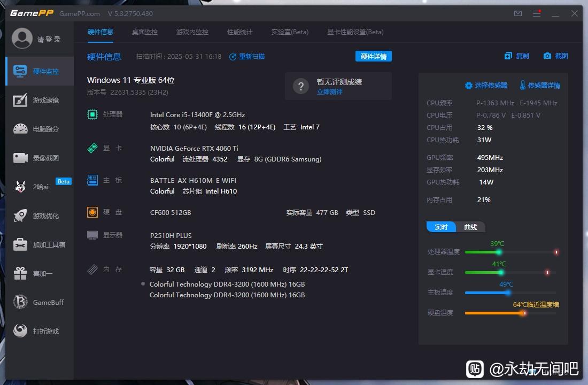Screen dimensions: 588x385
Task: Click the 立即测评 link
Action: click(330, 92)
